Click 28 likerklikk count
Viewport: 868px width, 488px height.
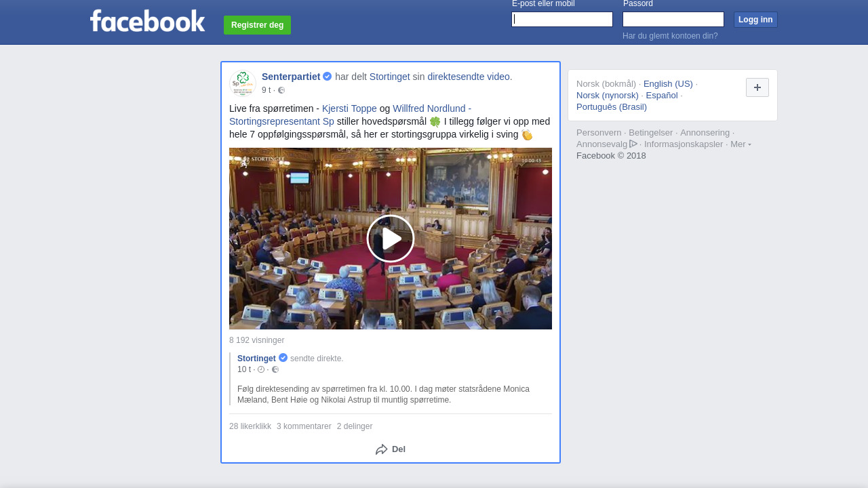250,426
